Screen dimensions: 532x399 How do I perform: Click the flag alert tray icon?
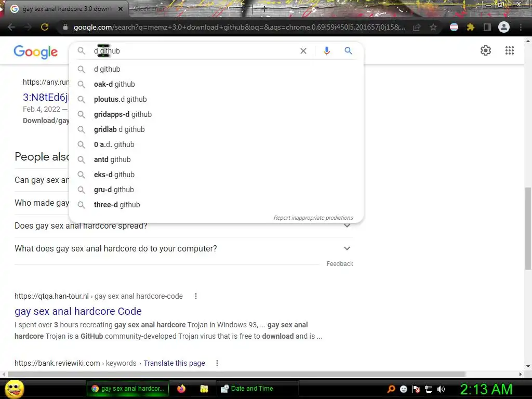click(x=416, y=389)
